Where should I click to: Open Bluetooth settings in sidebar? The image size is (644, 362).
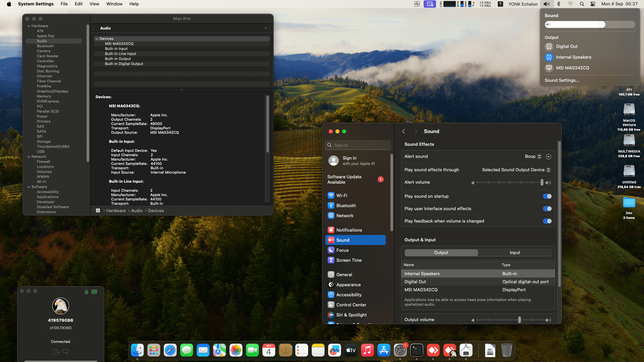pyautogui.click(x=346, y=205)
